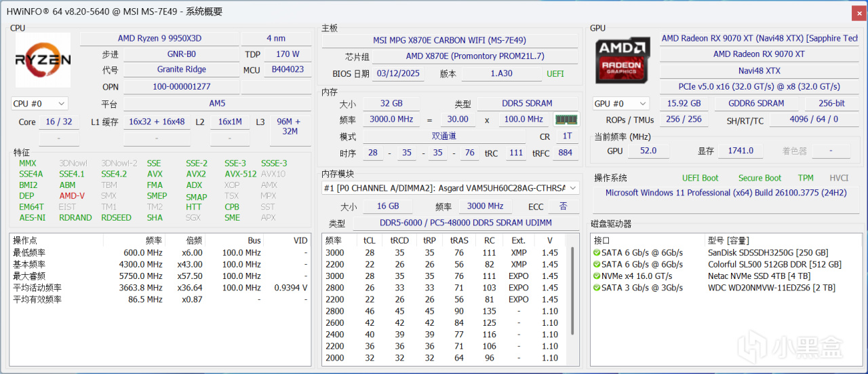Click the B404023 MCU value

click(288, 70)
